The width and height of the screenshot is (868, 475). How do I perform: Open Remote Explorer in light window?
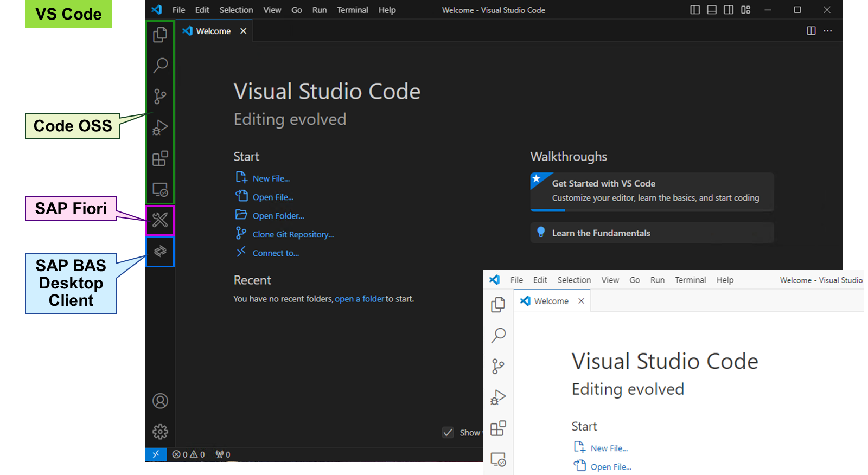(498, 459)
